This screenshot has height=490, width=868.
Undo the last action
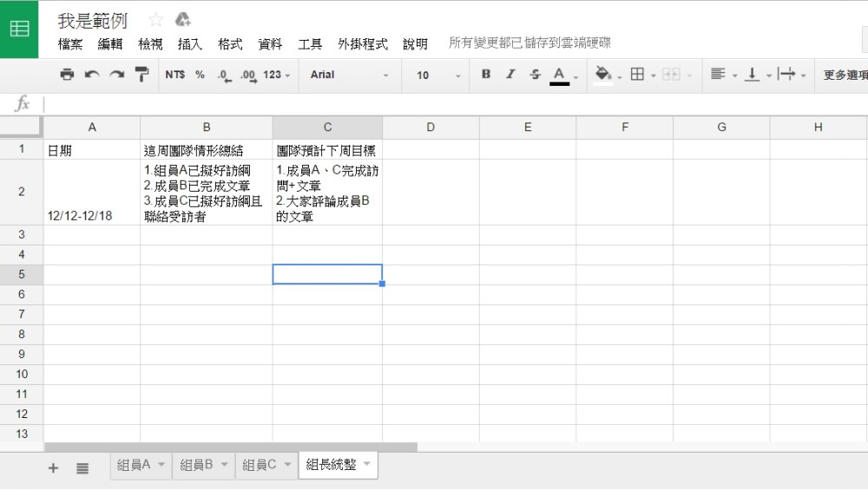pos(91,75)
